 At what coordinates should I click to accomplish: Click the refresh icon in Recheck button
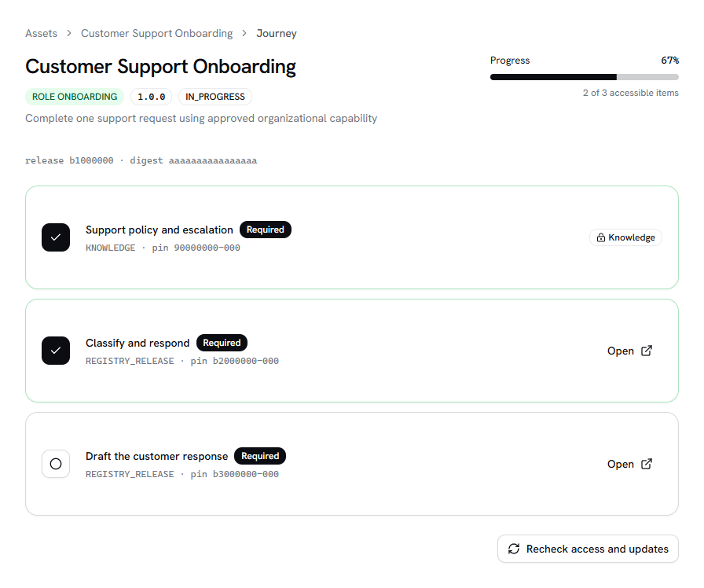[514, 549]
